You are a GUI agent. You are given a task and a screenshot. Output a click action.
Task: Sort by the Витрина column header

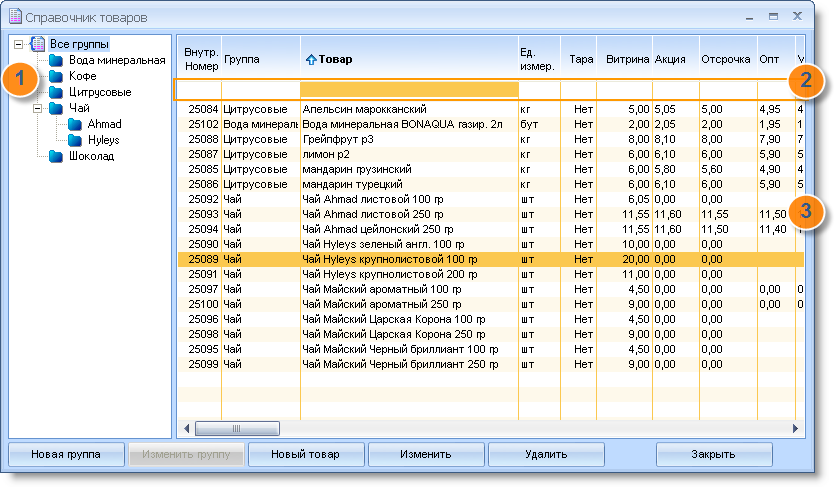tap(624, 59)
